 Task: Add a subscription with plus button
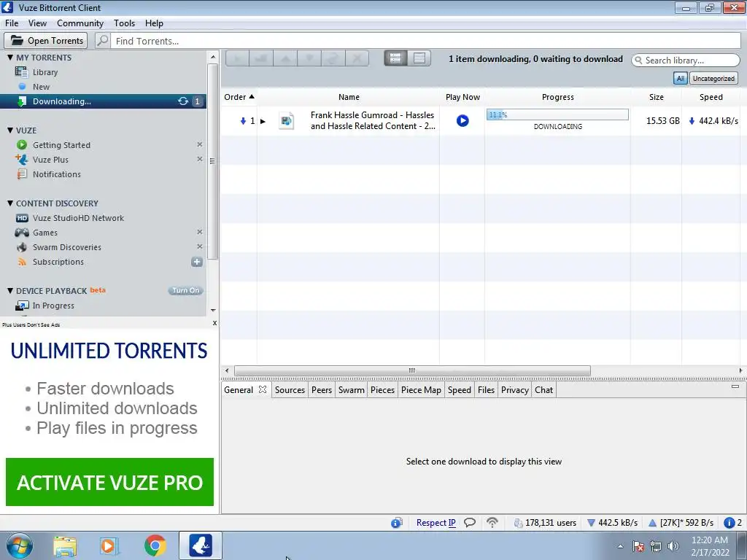[x=197, y=262]
